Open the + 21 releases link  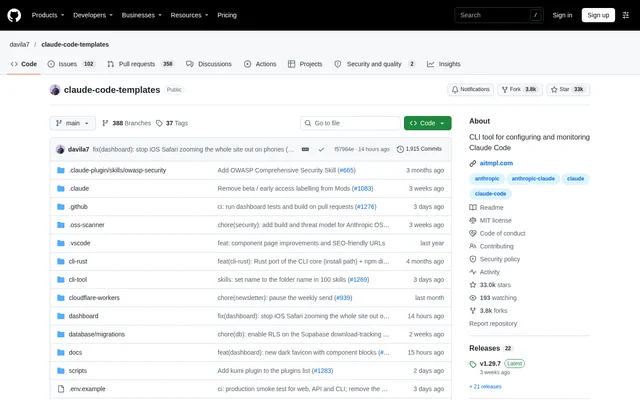(x=485, y=387)
